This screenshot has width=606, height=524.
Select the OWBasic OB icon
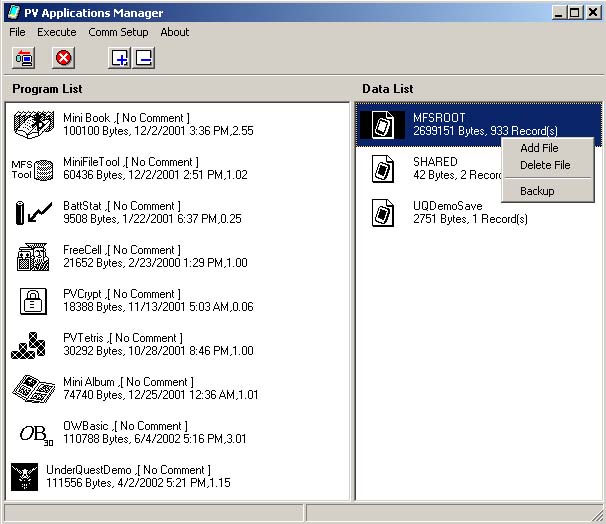click(36, 435)
